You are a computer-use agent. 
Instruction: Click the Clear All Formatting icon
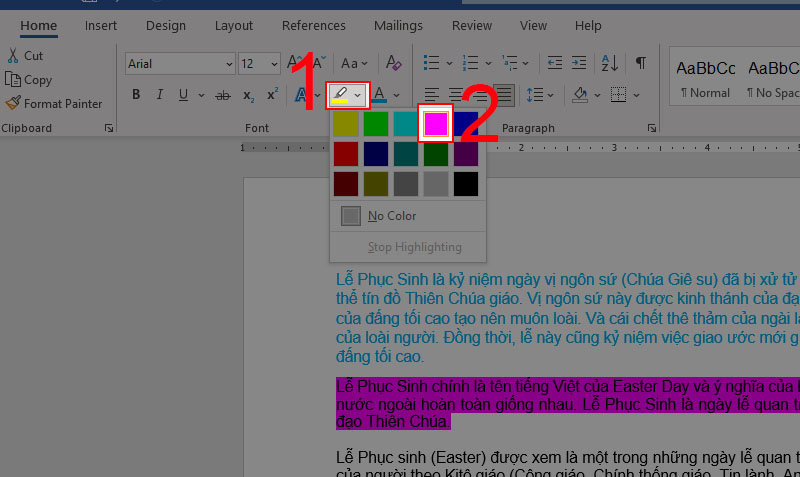pyautogui.click(x=394, y=63)
